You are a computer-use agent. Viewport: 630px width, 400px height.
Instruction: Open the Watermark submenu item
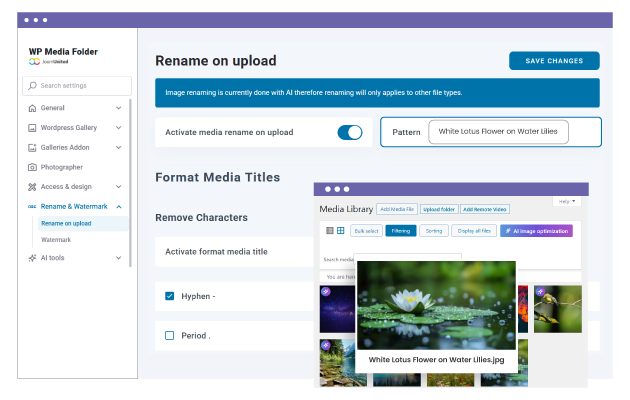click(56, 240)
